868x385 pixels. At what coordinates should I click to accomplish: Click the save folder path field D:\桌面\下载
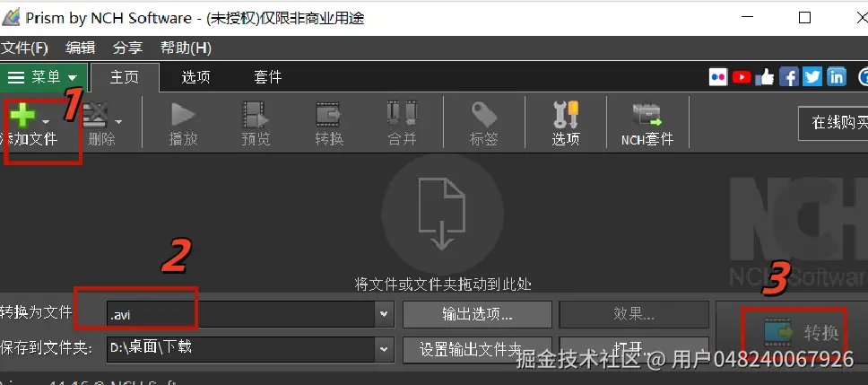(241, 348)
